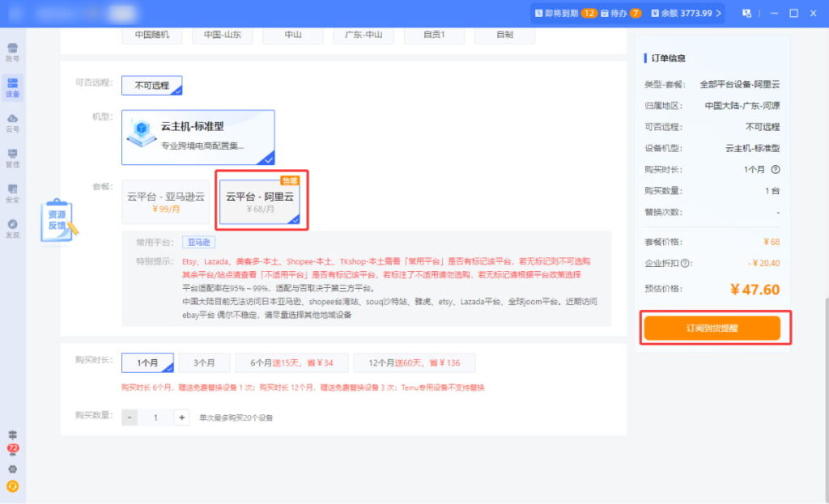The width and height of the screenshot is (829, 504).
Task: Open the 设备 sidebar section
Action: [x=13, y=87]
